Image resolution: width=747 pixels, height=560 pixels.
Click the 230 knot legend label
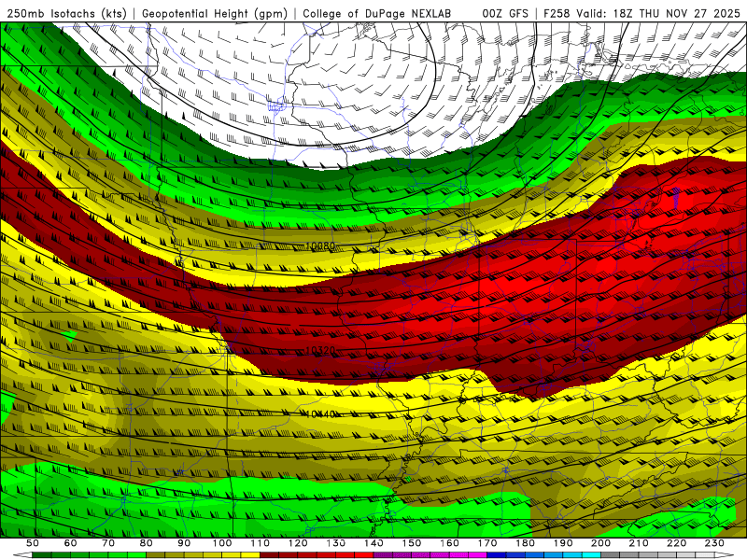tap(714, 543)
